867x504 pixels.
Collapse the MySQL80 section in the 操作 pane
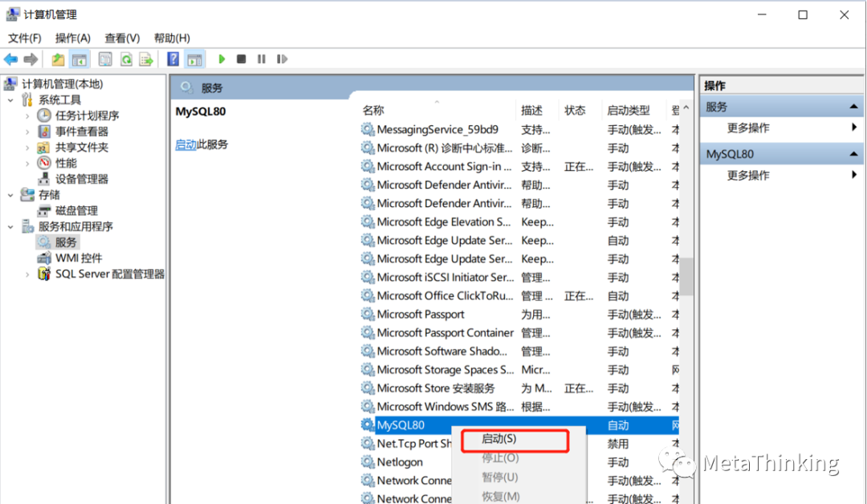[x=853, y=153]
